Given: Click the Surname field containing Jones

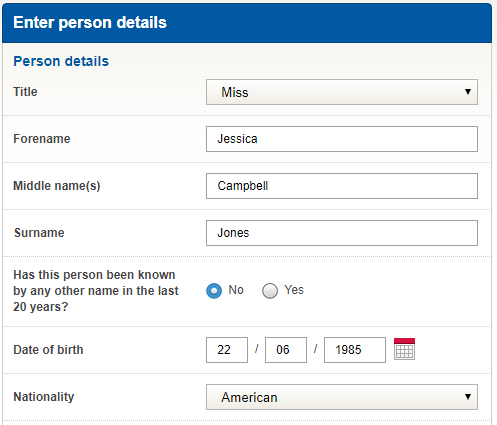Looking at the screenshot, I should [x=342, y=233].
